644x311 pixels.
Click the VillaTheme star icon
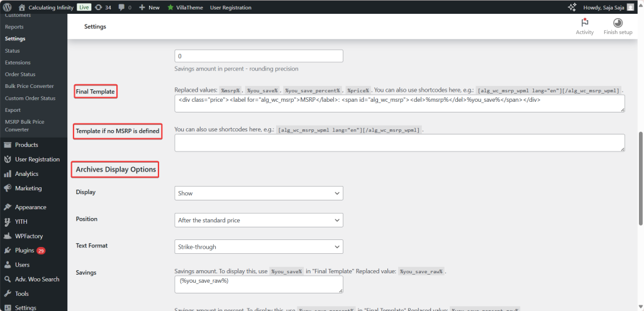pos(170,8)
